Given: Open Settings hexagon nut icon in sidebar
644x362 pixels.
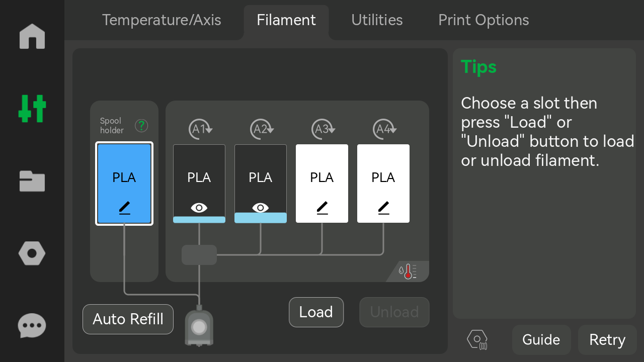Looking at the screenshot, I should point(32,253).
